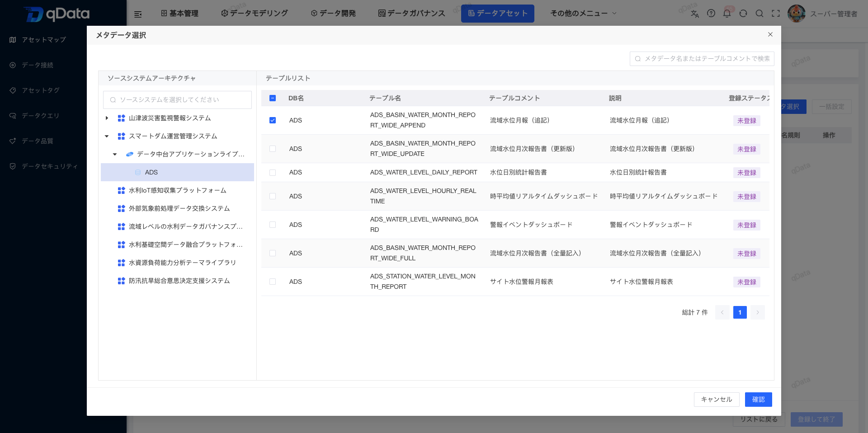Open the データ開発 menu
Screen dimensions: 868x433
click(x=333, y=14)
